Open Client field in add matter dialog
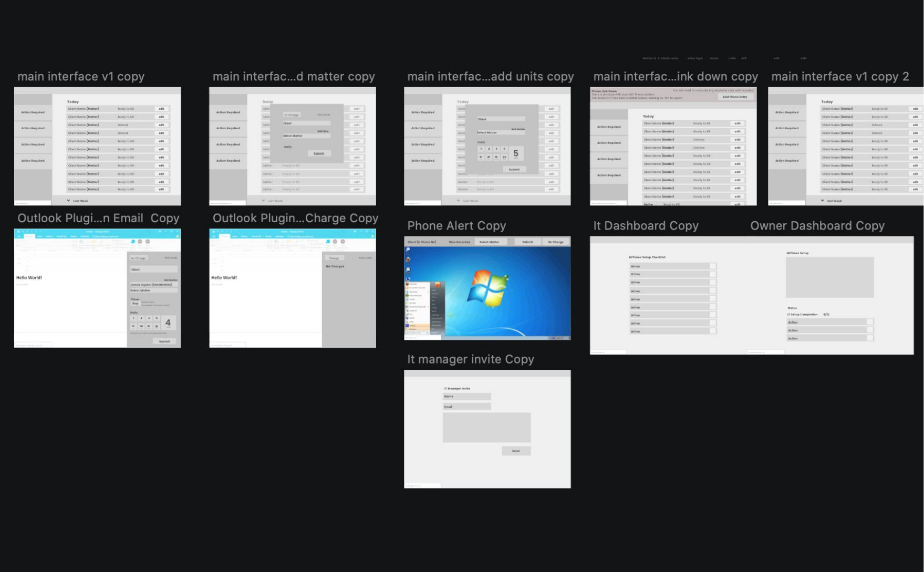 [306, 123]
